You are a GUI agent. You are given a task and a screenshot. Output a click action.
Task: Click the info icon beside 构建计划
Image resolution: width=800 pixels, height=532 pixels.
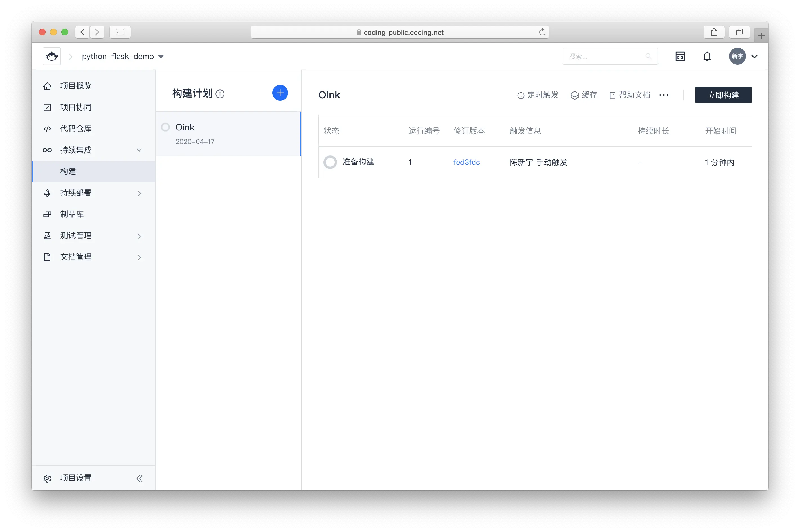tap(221, 94)
